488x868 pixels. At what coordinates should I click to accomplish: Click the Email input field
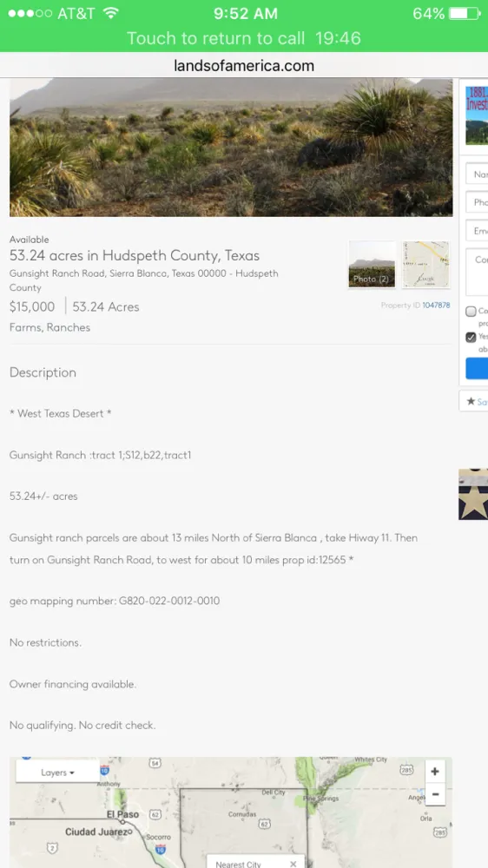coord(477,230)
